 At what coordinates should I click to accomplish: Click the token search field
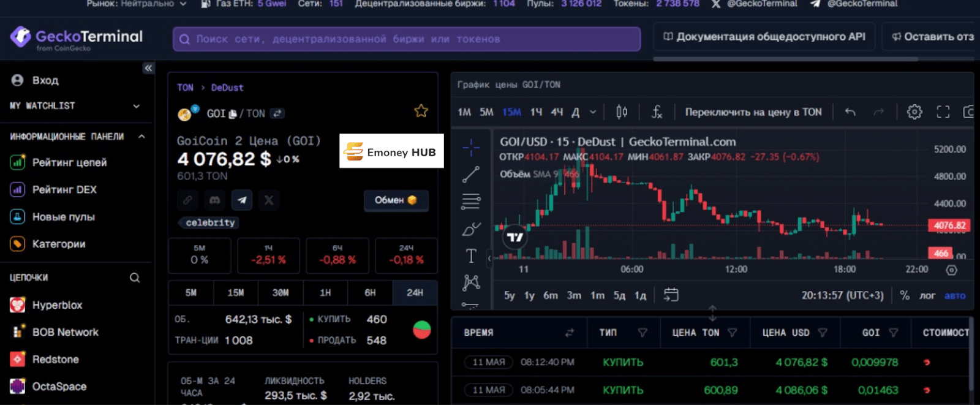click(x=407, y=39)
